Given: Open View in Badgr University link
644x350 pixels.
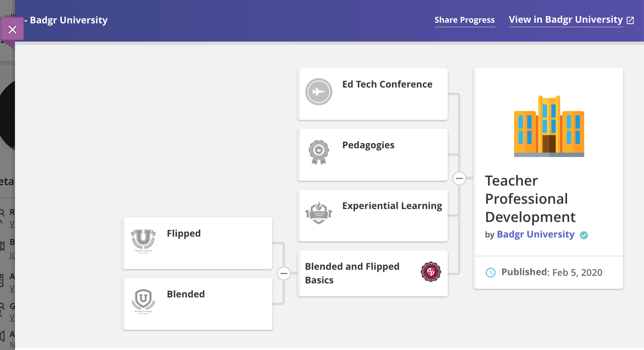Looking at the screenshot, I should [x=565, y=20].
